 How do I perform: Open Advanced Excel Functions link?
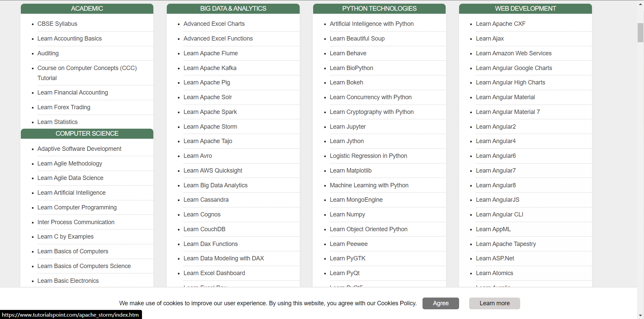coord(218,39)
